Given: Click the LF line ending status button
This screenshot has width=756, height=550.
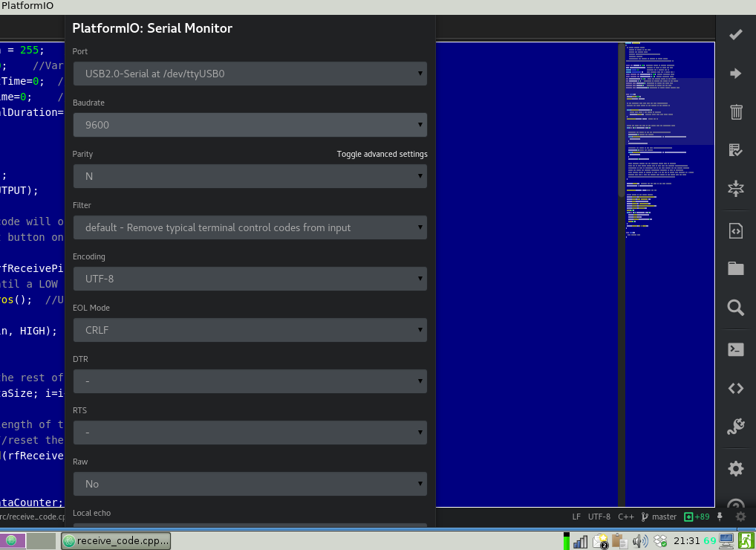Looking at the screenshot, I should point(576,517).
